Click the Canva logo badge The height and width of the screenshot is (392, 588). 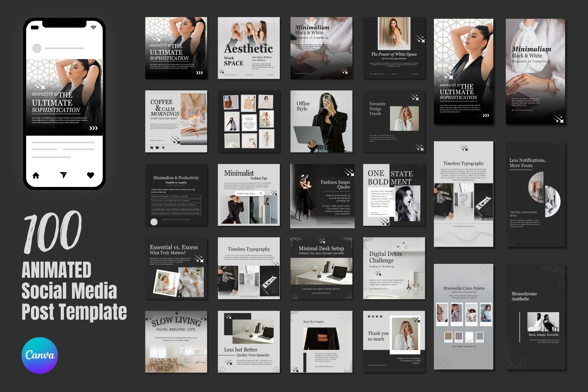click(x=40, y=355)
